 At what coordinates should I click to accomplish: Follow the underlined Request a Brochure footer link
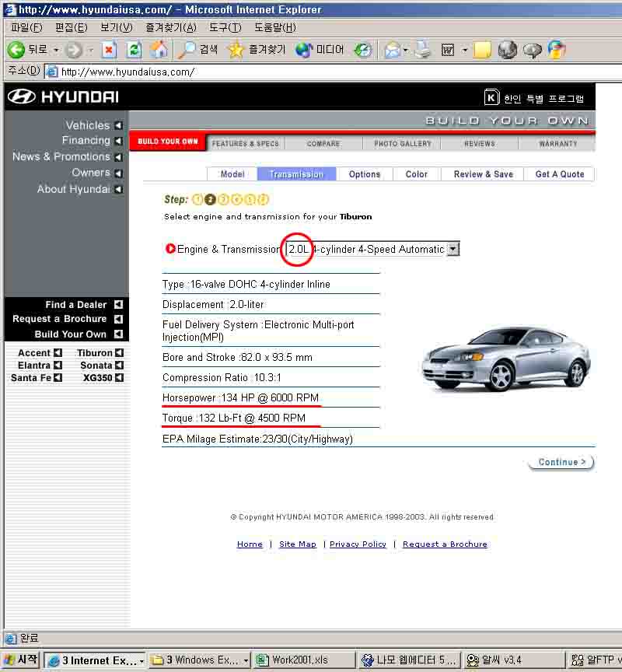[445, 544]
